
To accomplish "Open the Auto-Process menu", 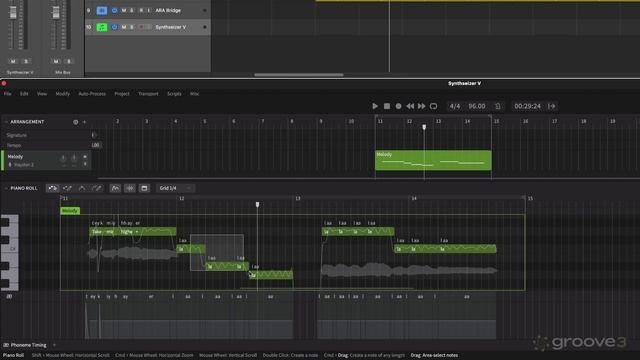I will coord(92,94).
